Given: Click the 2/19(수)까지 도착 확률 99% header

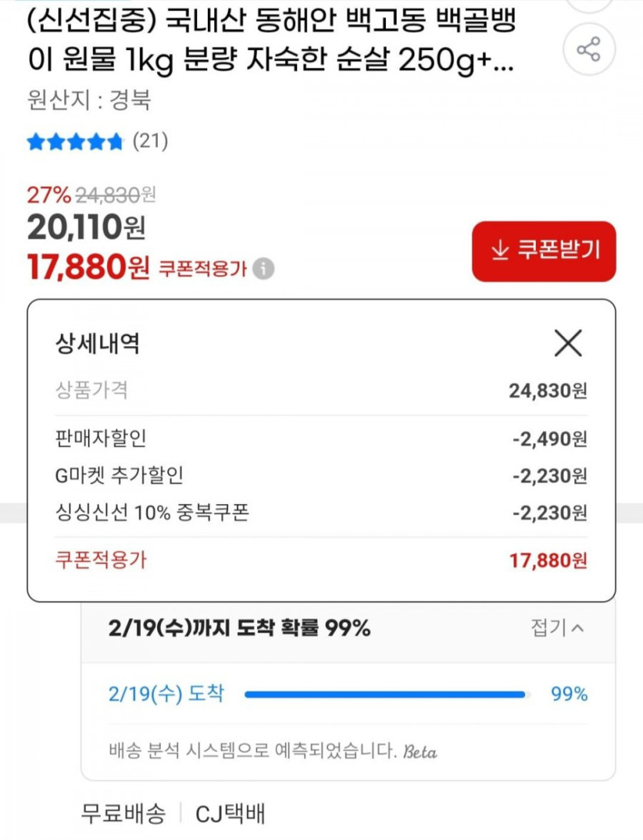Looking at the screenshot, I should pyautogui.click(x=239, y=628).
